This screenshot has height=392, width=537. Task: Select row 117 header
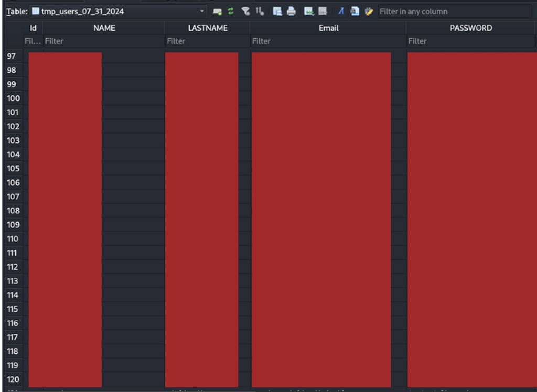coord(14,337)
